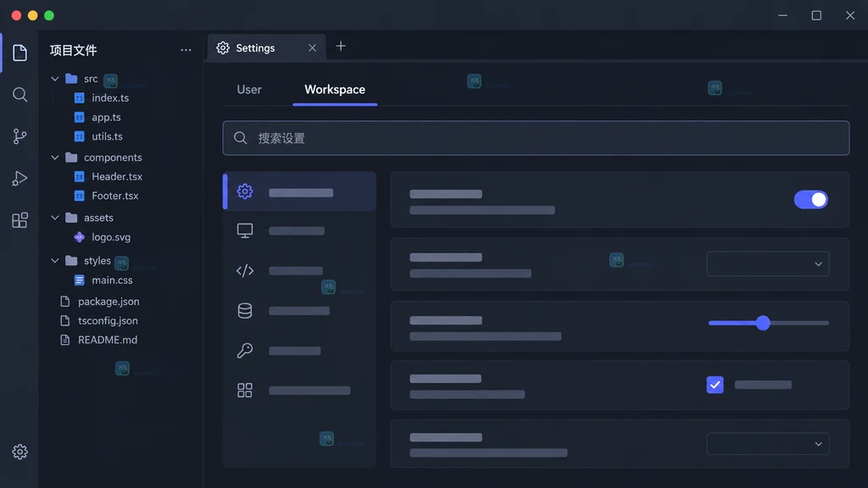This screenshot has width=868, height=488.
Task: Uncheck the checked setting checkbox
Action: [715, 385]
